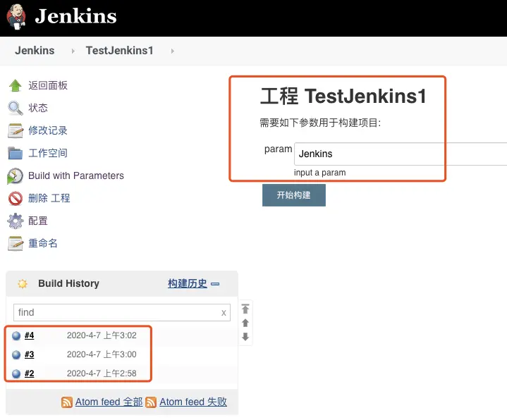Open 配置 in the sidebar
507x420 pixels.
(x=38, y=221)
